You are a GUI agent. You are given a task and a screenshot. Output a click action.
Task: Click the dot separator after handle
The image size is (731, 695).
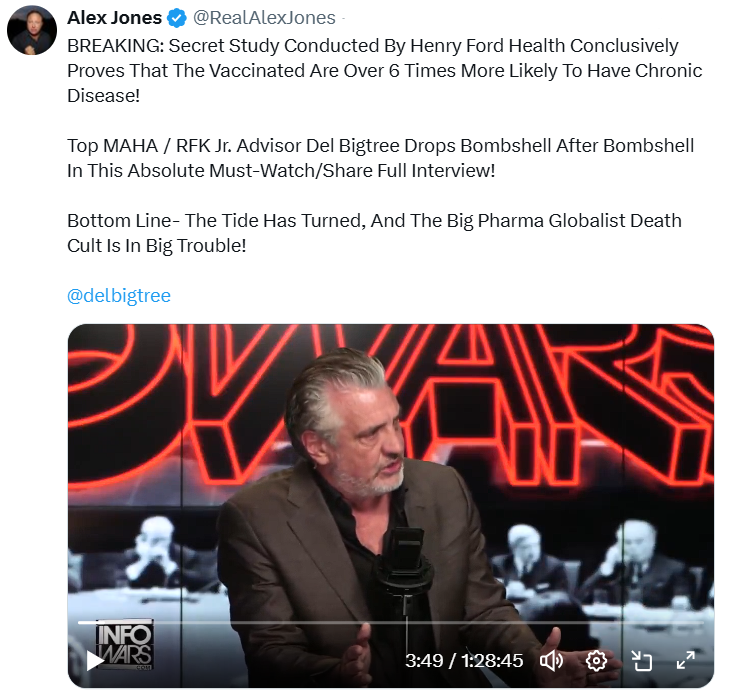coord(343,18)
